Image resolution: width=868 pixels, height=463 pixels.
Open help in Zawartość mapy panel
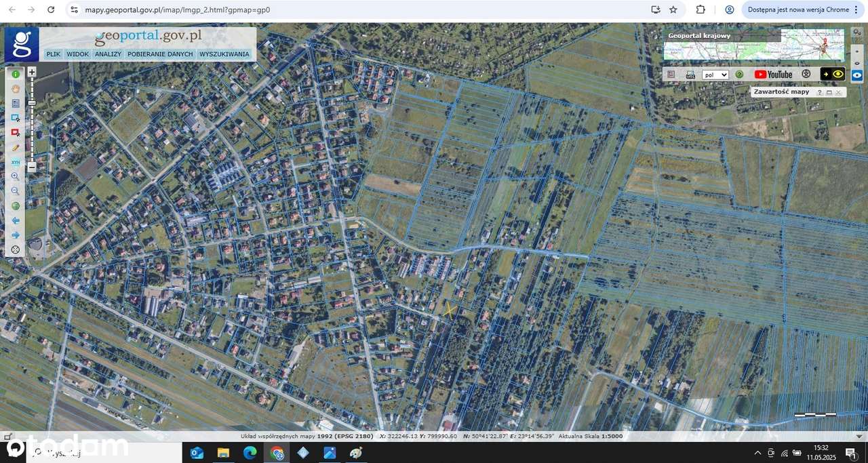(x=819, y=92)
